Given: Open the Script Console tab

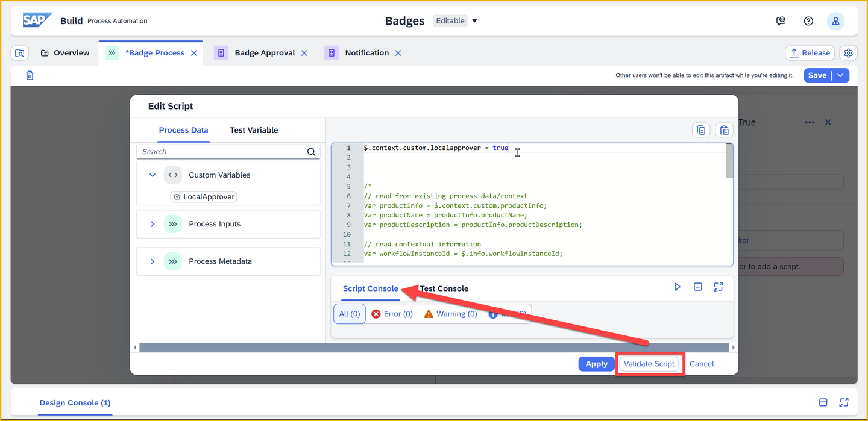Looking at the screenshot, I should tap(371, 288).
